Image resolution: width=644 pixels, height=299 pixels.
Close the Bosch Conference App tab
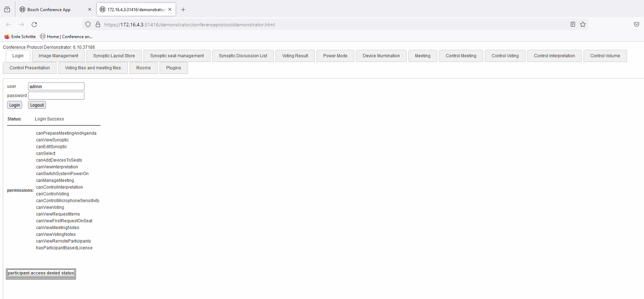click(90, 10)
